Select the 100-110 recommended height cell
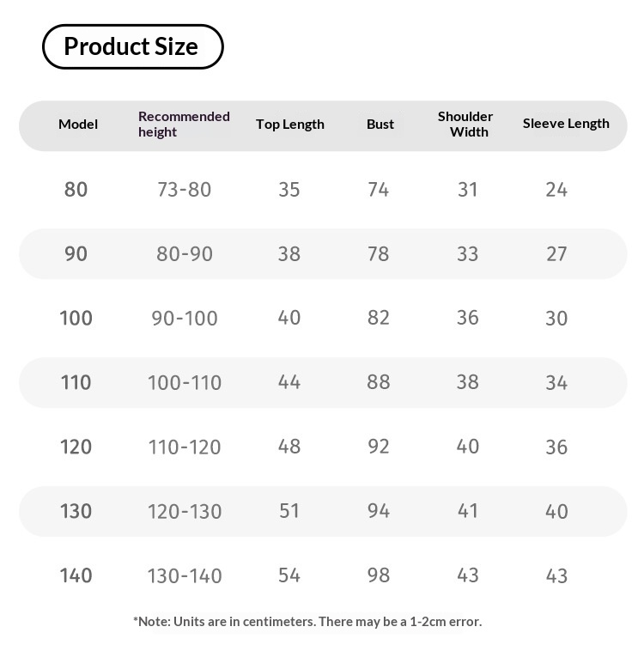 tap(185, 383)
